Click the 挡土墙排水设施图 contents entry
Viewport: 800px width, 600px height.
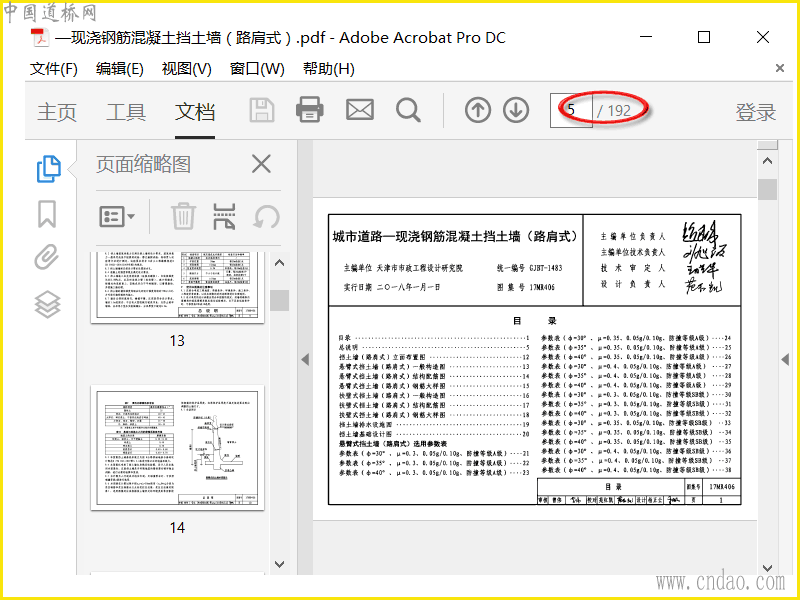click(434, 424)
